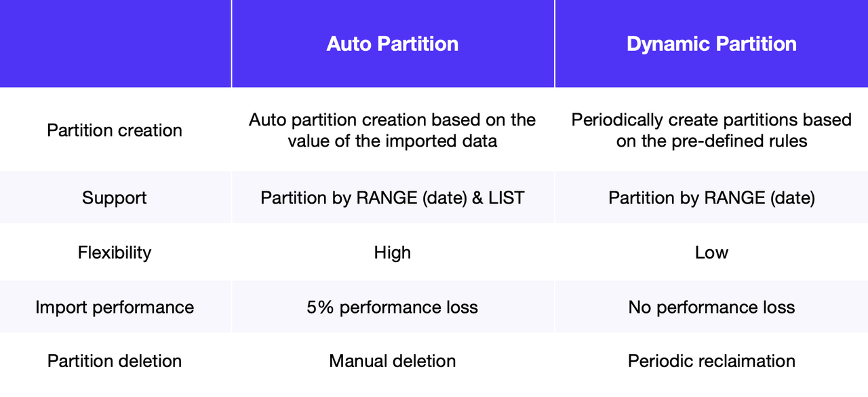Click the 'Periodically create partitions' cell

(x=711, y=130)
